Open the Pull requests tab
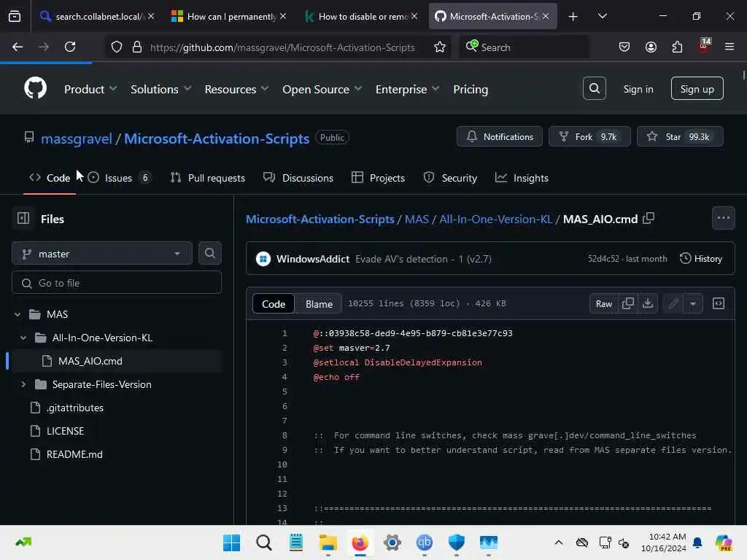The image size is (747, 560). pos(207,178)
